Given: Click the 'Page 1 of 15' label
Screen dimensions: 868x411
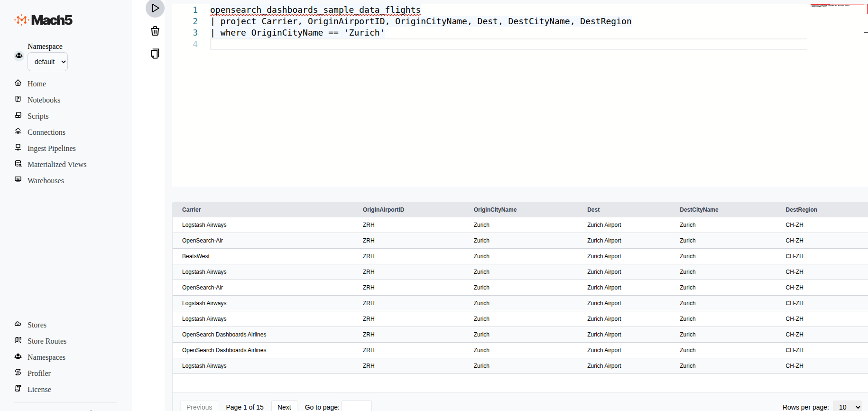Looking at the screenshot, I should pyautogui.click(x=245, y=407).
